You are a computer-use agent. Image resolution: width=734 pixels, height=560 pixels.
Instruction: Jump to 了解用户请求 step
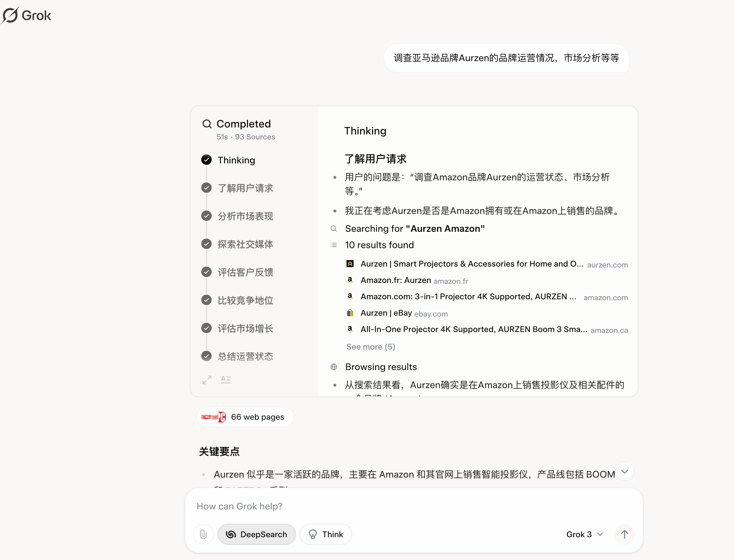(245, 188)
